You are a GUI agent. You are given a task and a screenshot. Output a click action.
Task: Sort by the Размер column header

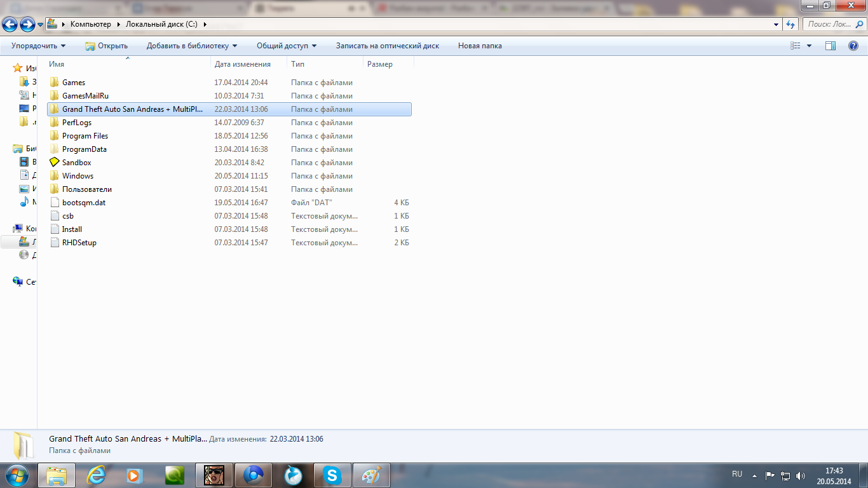(388, 64)
